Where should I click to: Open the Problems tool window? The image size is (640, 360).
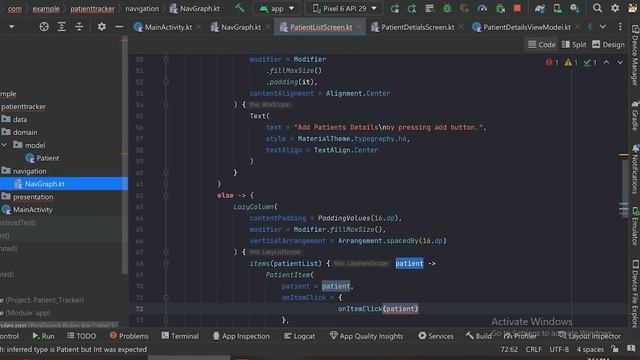coord(129,336)
